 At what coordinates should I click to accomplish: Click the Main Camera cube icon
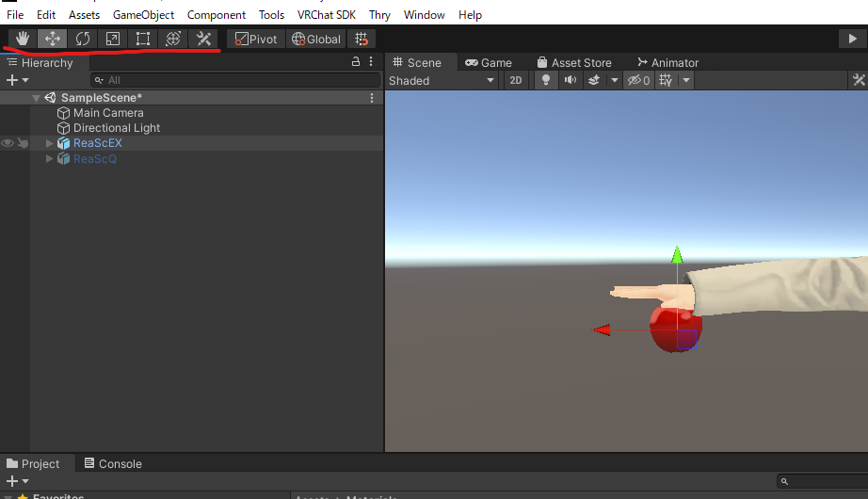pos(64,113)
